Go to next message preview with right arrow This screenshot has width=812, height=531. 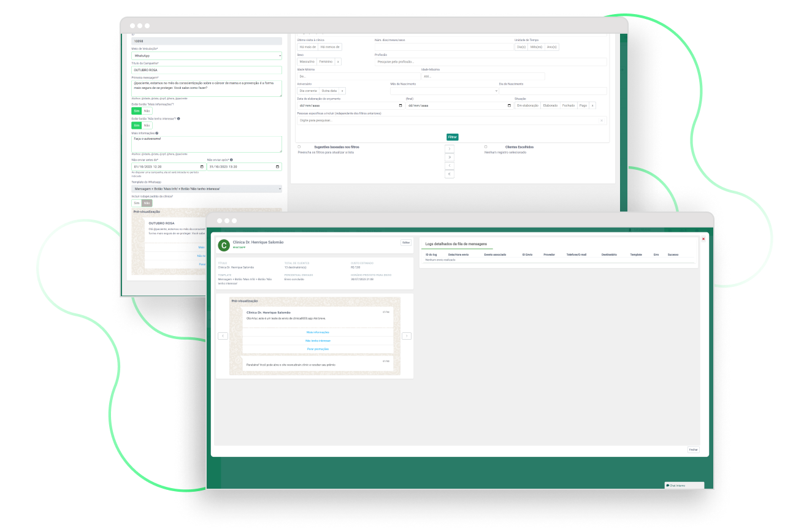[x=406, y=336]
